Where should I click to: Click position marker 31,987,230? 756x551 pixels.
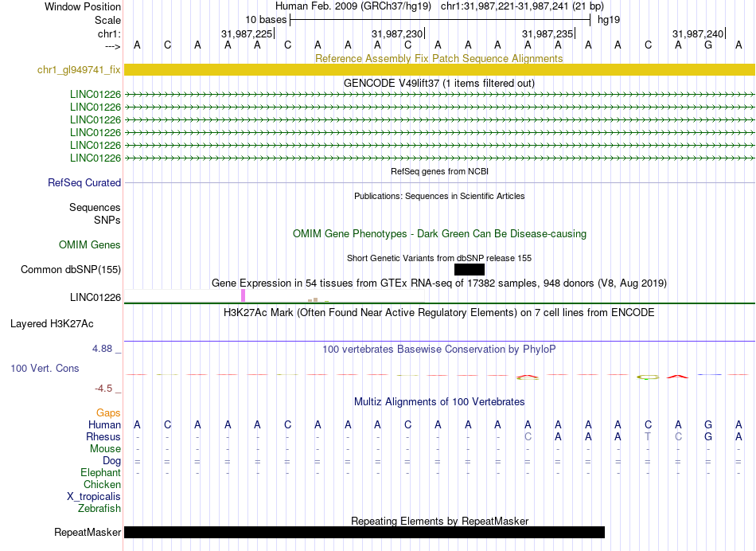pyautogui.click(x=397, y=33)
